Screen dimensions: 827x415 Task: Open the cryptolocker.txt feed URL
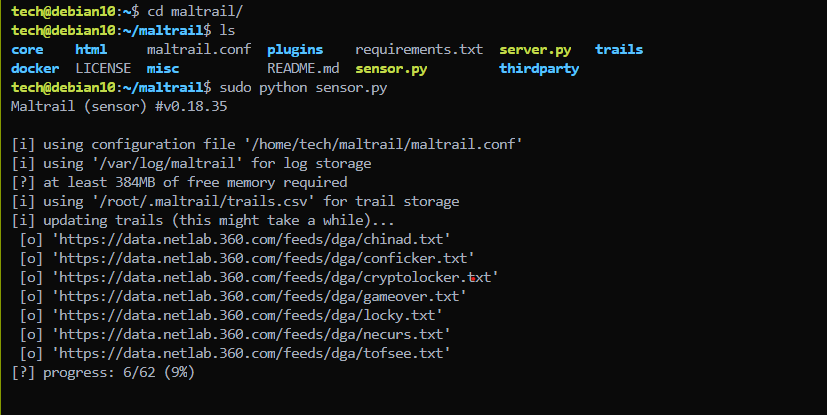[275, 277]
